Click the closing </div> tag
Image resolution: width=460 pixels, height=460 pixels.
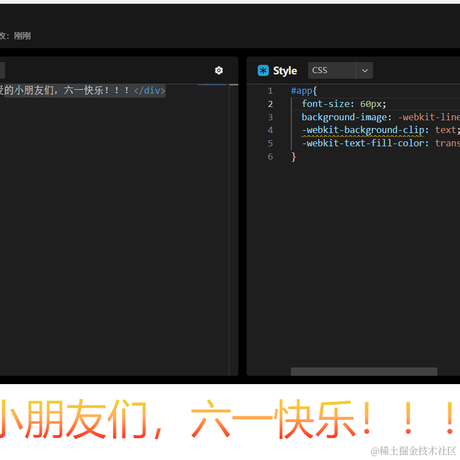coord(149,90)
